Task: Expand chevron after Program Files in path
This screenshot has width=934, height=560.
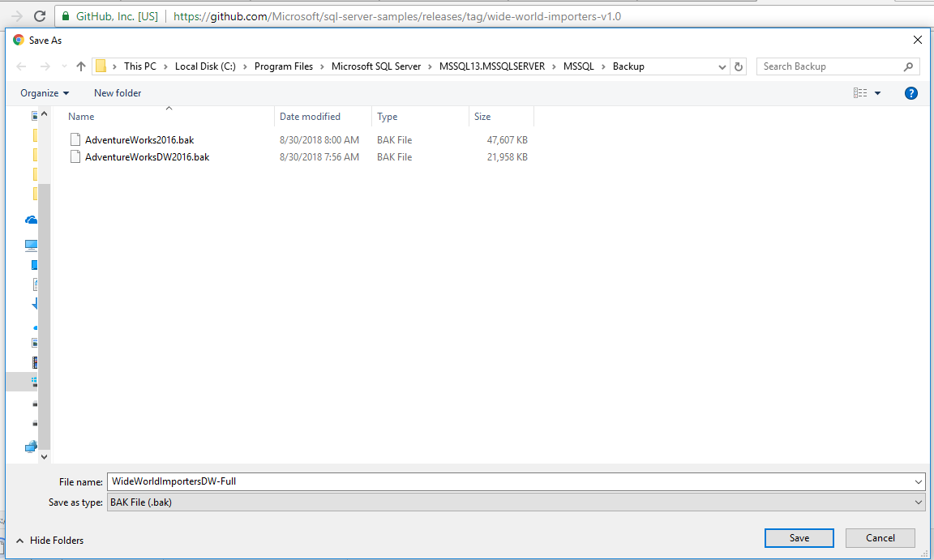Action: (x=322, y=66)
